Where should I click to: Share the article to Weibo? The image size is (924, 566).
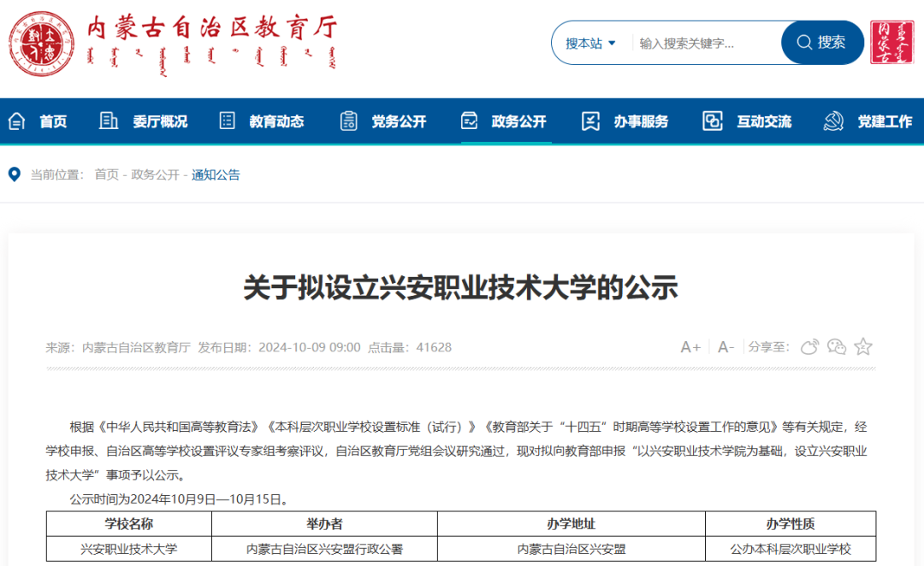pyautogui.click(x=809, y=346)
